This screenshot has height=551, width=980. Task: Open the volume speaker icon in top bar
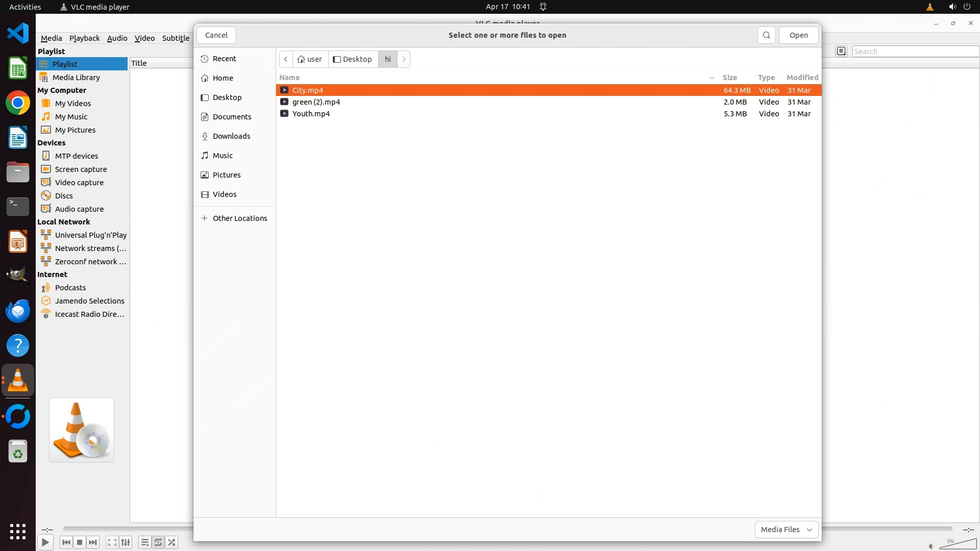pyautogui.click(x=952, y=7)
